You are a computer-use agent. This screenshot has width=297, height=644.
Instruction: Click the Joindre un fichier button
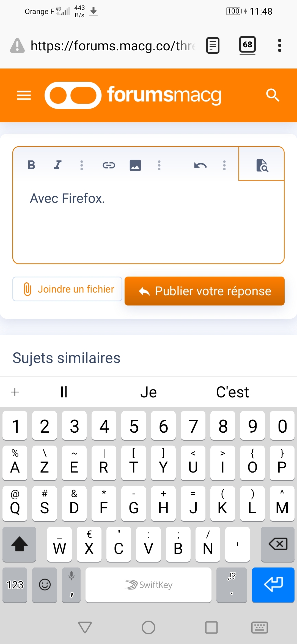67,289
